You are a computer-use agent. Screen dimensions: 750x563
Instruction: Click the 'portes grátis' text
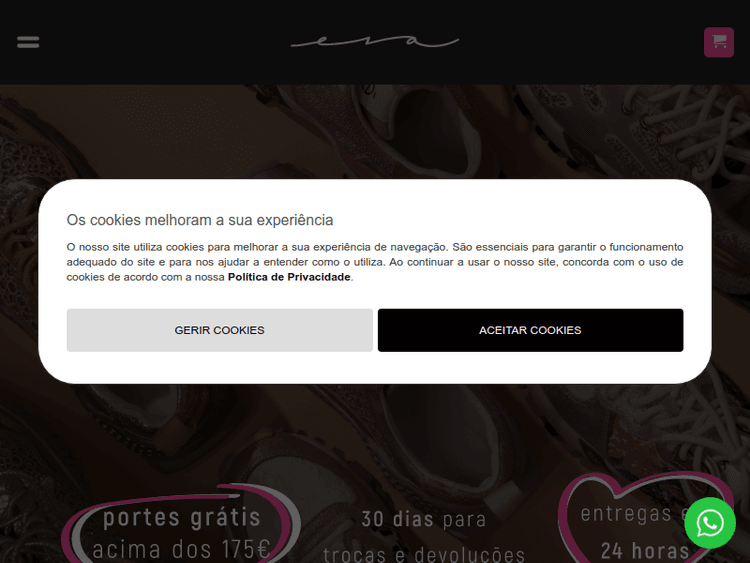click(x=182, y=517)
